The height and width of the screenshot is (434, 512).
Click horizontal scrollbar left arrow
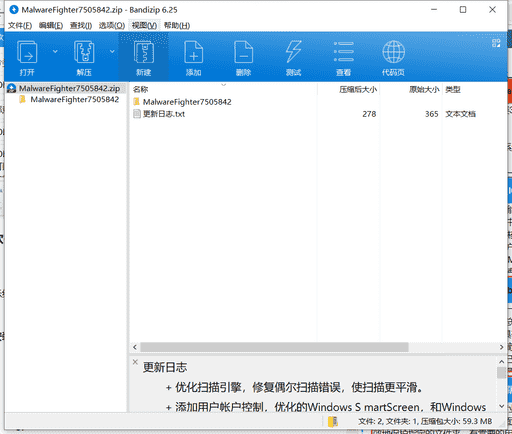coord(135,347)
